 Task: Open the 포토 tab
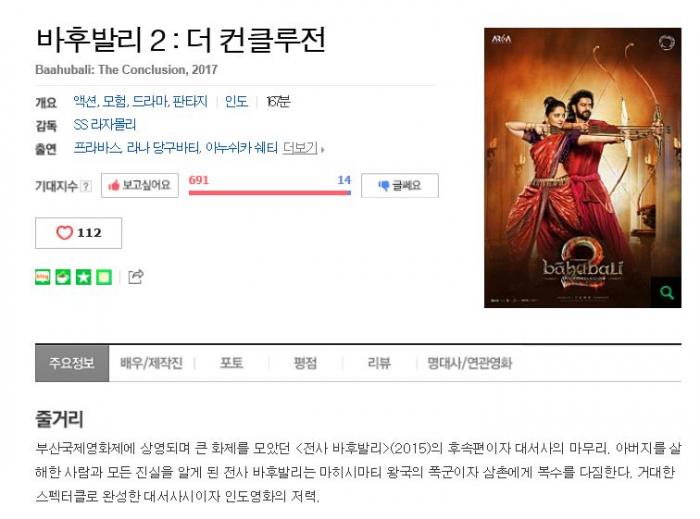(x=231, y=363)
